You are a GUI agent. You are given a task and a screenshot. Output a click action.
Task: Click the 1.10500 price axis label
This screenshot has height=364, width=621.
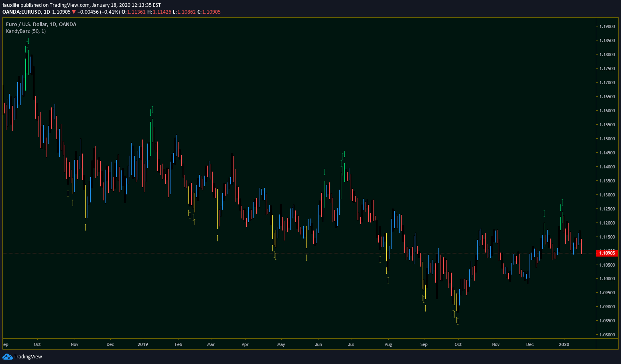pos(607,265)
